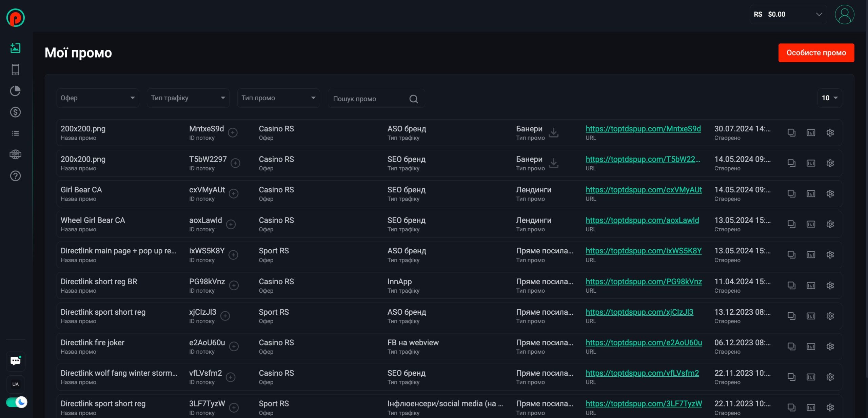Open the statistics pie chart icon
Image resolution: width=868 pixels, height=418 pixels.
coord(15,91)
